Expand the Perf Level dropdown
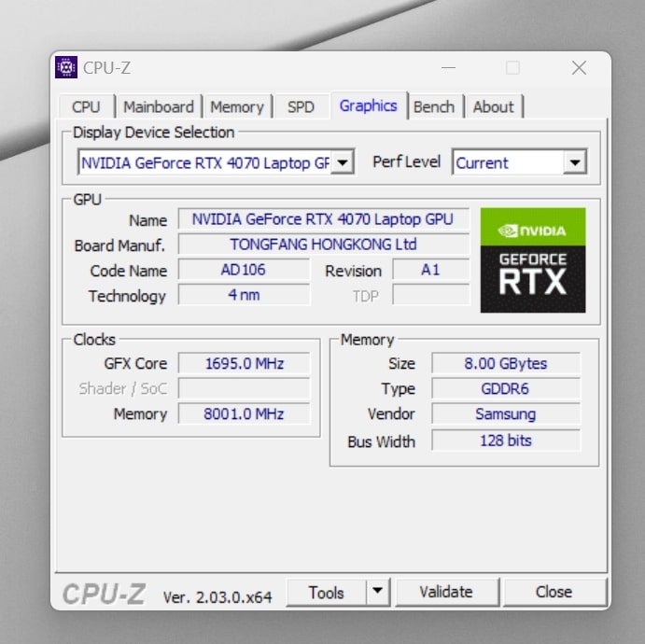This screenshot has height=644, width=645. [575, 162]
